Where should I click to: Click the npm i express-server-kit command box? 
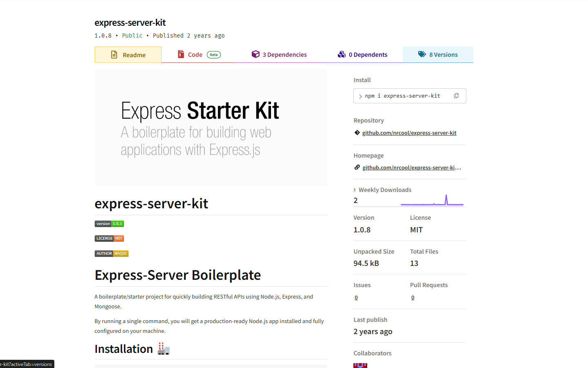pos(410,96)
